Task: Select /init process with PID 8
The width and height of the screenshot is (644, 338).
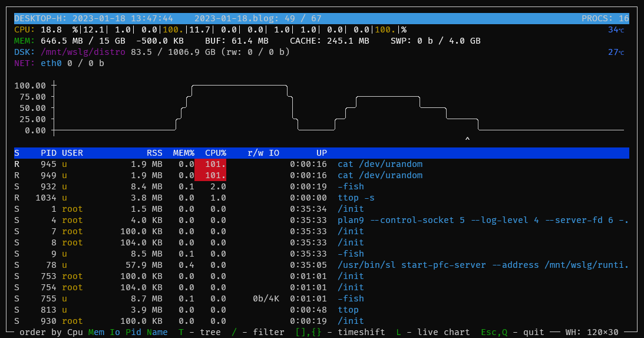Action: pos(322,242)
